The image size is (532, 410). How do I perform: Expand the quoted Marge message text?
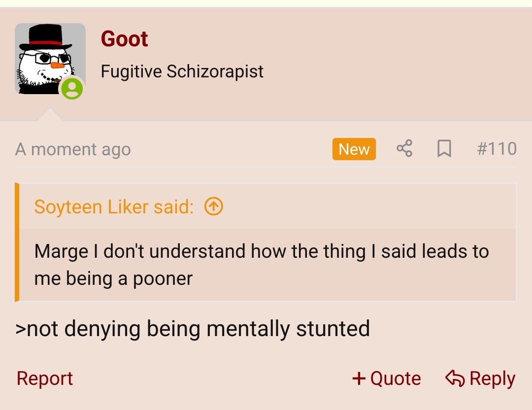tap(262, 265)
